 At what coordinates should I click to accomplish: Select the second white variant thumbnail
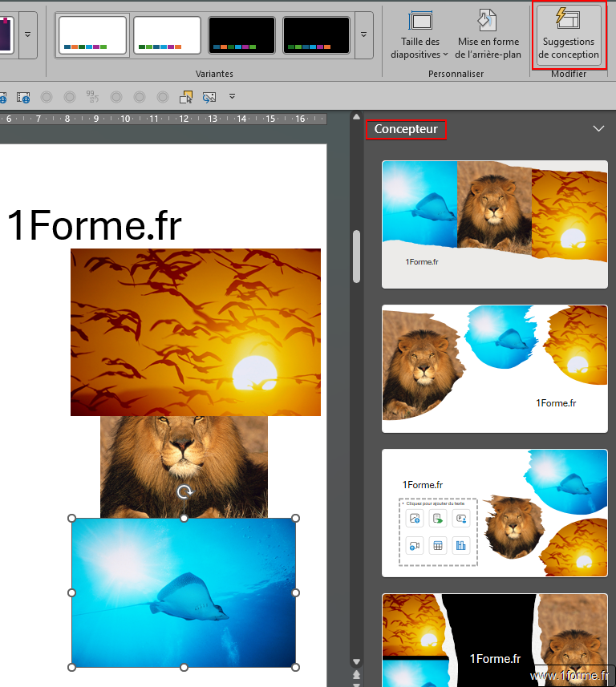tap(167, 35)
